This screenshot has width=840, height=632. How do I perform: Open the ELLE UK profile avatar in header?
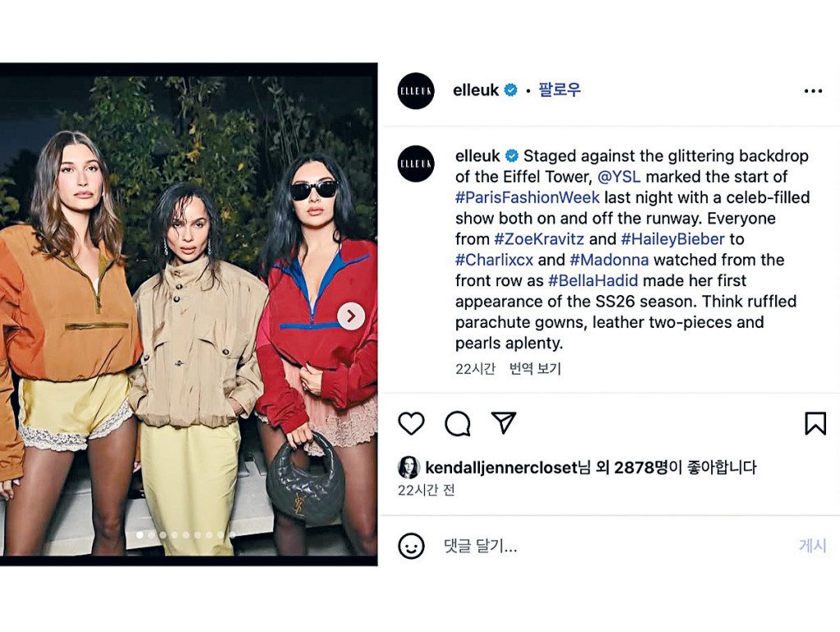point(416,91)
